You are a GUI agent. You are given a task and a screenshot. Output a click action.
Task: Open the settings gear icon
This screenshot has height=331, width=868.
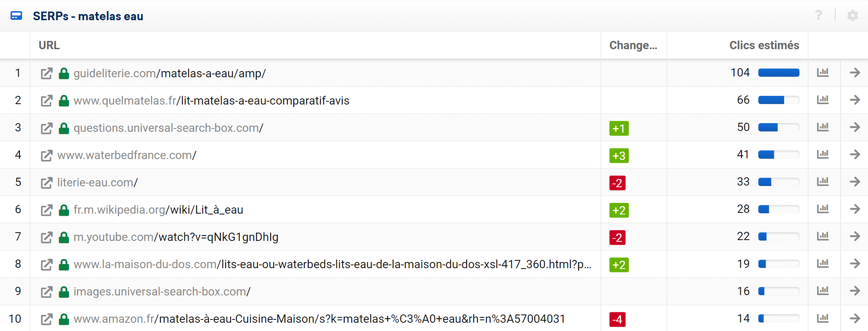click(x=852, y=16)
